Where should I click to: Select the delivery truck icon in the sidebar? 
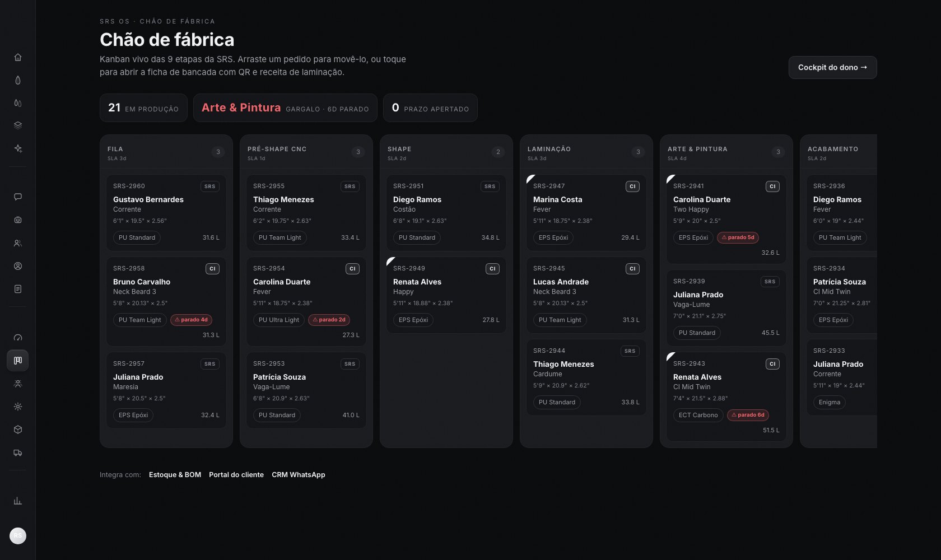pos(18,452)
